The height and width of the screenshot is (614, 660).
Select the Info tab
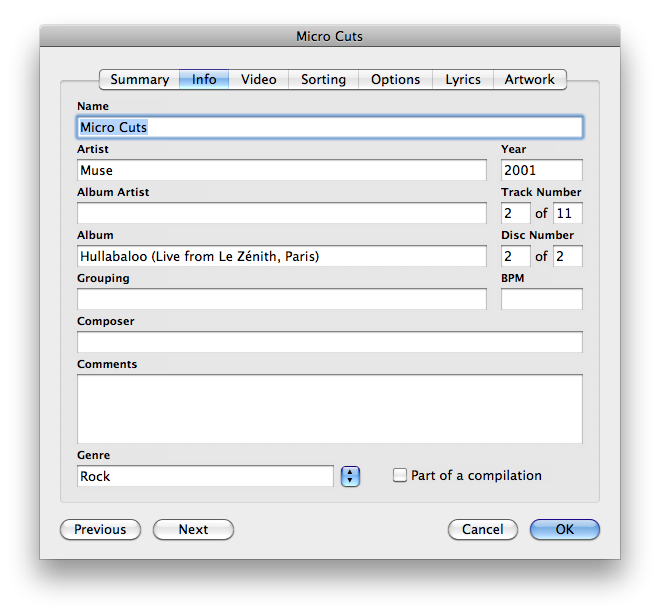coord(204,80)
